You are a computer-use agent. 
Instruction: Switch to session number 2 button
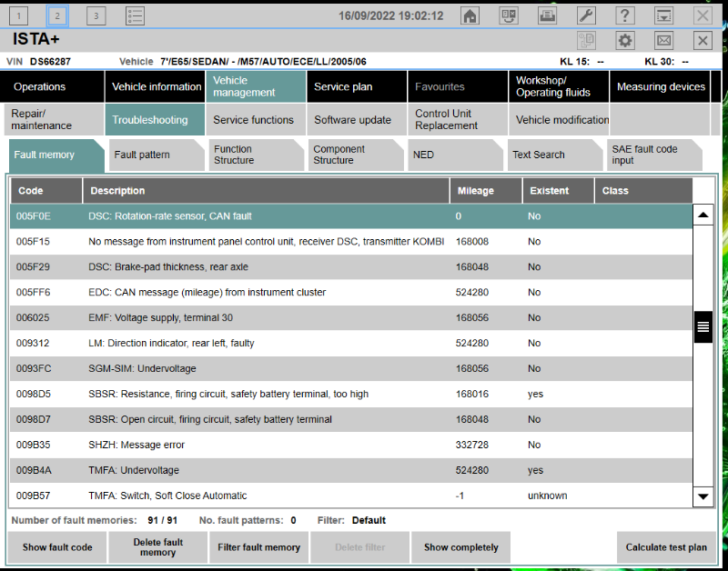[x=57, y=16]
